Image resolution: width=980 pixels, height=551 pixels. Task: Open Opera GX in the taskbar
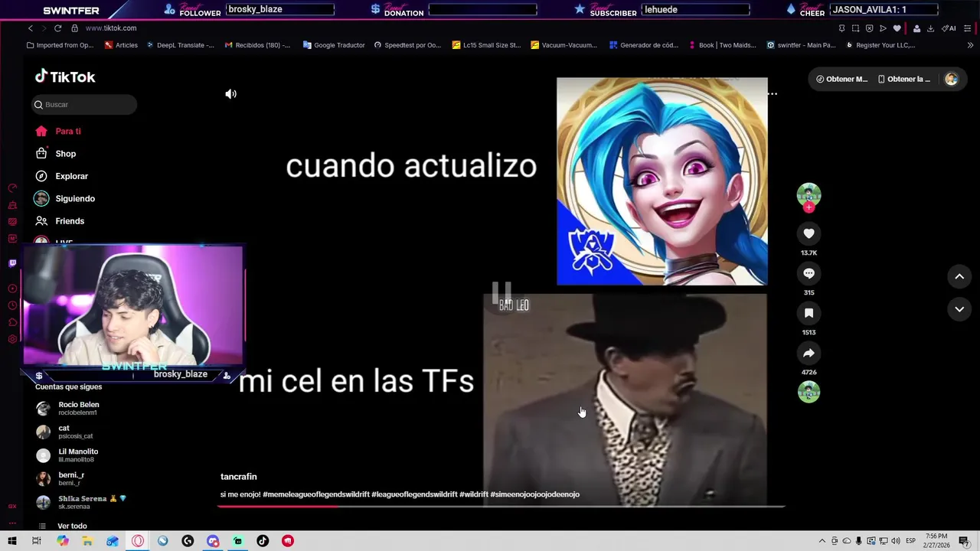[x=138, y=541]
